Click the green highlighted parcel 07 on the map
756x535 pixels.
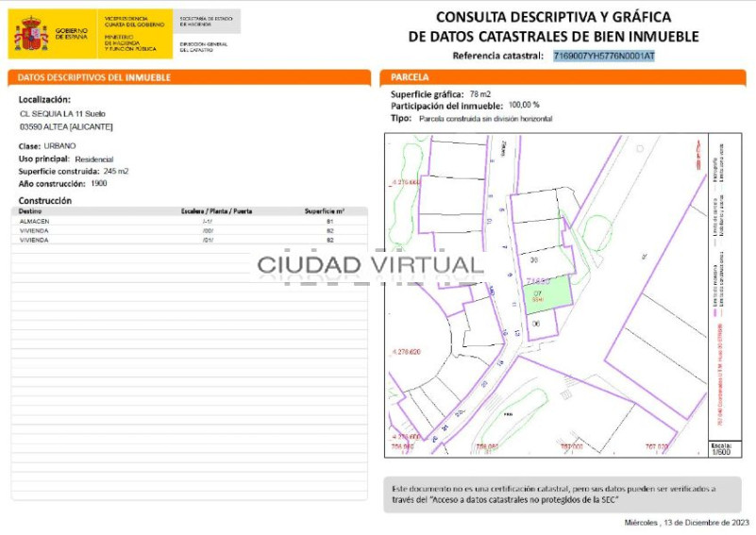pyautogui.click(x=547, y=294)
